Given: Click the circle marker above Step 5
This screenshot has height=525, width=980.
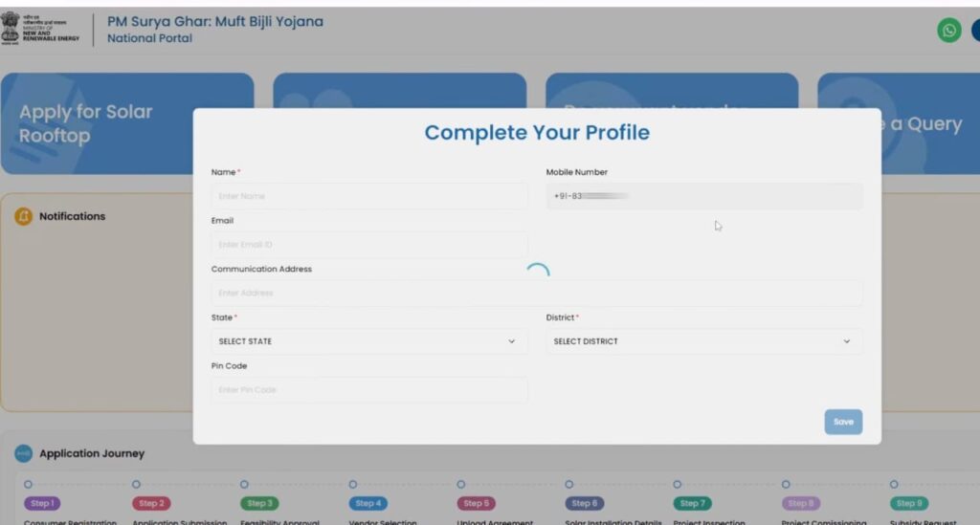Looking at the screenshot, I should click(x=461, y=485).
